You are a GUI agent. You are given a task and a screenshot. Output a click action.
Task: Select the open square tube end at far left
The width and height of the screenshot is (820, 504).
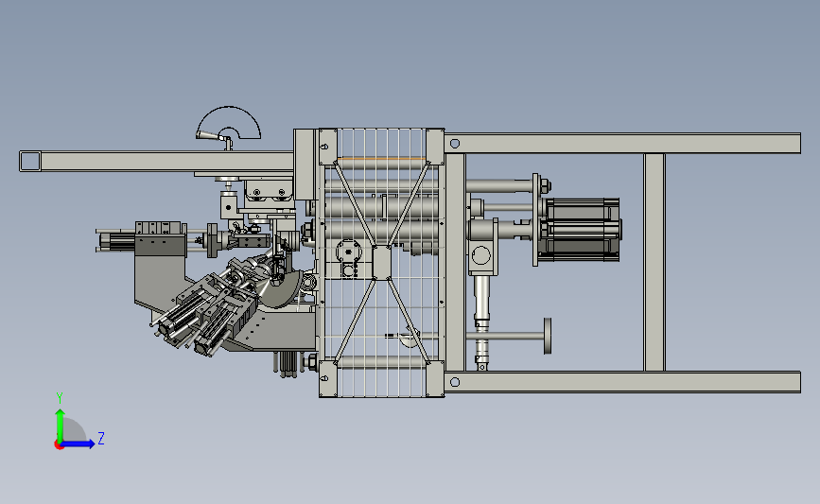(30, 161)
